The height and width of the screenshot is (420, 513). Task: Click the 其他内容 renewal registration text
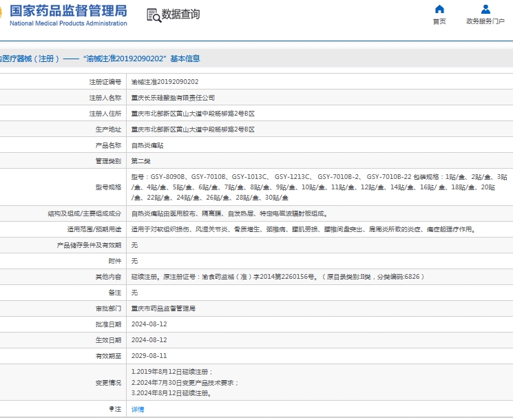point(278,277)
